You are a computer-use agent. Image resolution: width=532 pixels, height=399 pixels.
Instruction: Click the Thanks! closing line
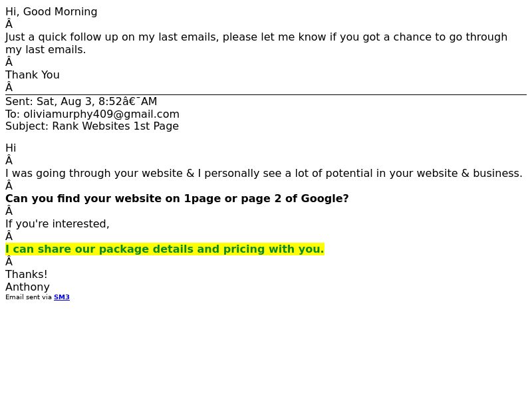[27, 274]
